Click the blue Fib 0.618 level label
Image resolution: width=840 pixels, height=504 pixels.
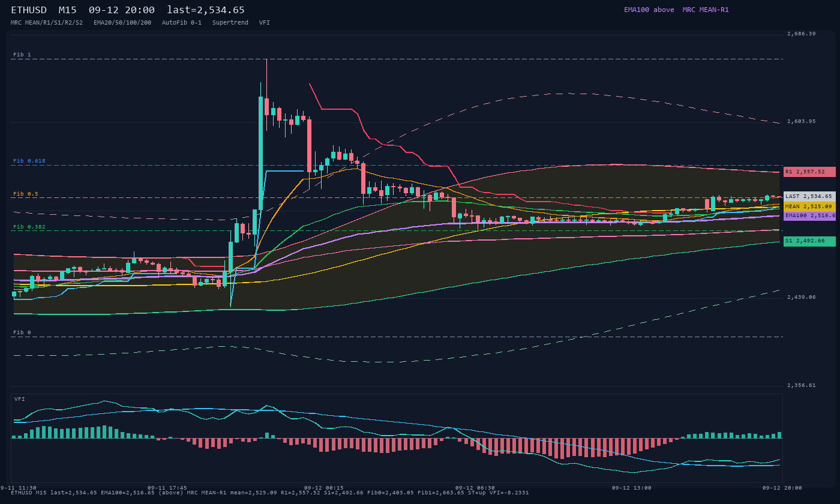pyautogui.click(x=29, y=161)
